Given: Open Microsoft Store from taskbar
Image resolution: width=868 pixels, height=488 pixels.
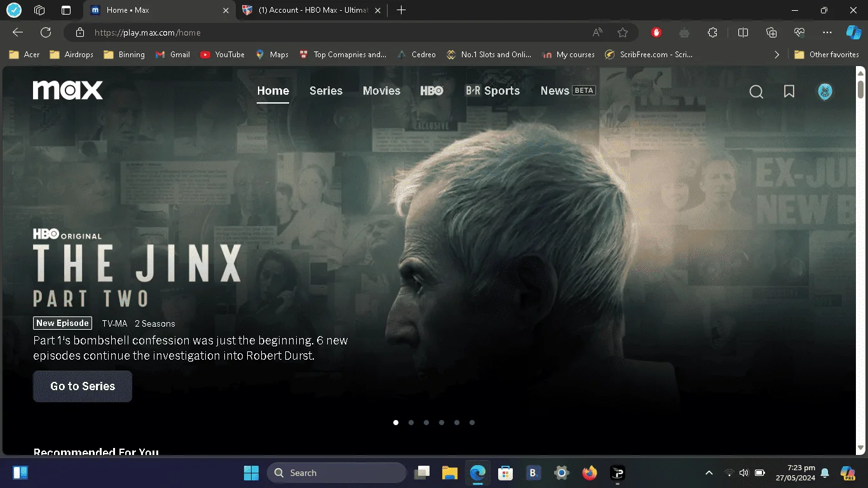Looking at the screenshot, I should pyautogui.click(x=506, y=473).
